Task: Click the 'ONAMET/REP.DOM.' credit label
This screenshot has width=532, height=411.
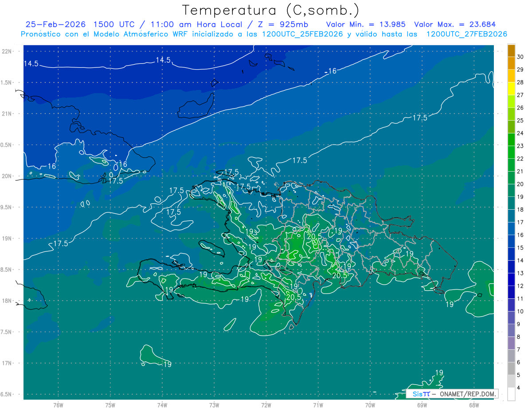Action: (x=467, y=394)
